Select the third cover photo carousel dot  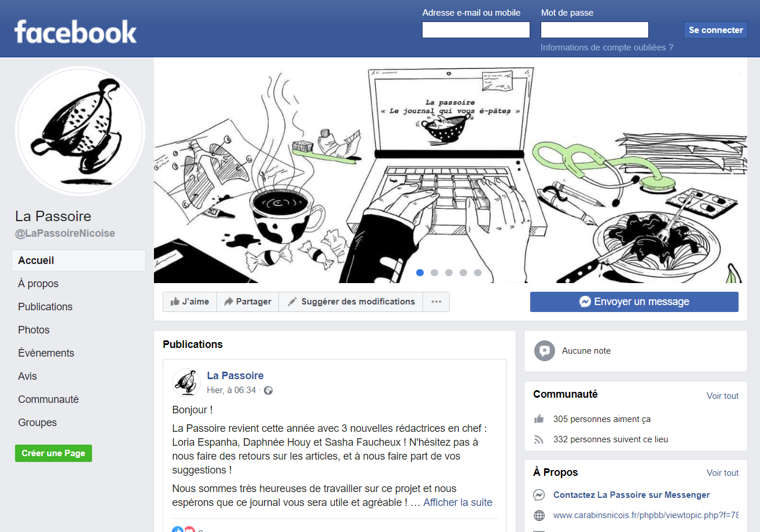point(449,273)
